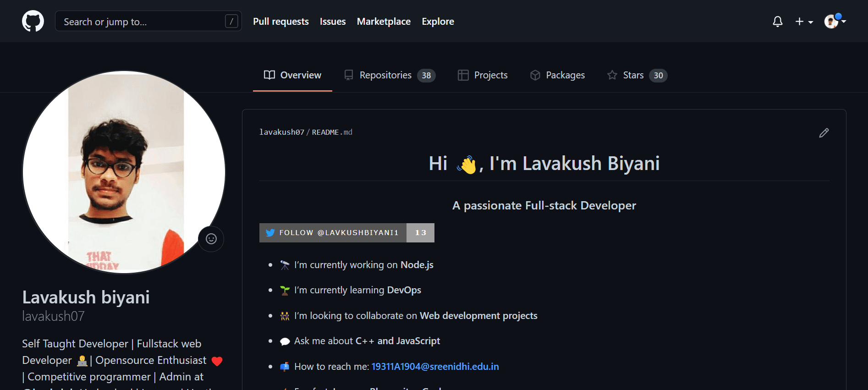Open the lavakush07 repository link
The image size is (868, 390).
[281, 132]
